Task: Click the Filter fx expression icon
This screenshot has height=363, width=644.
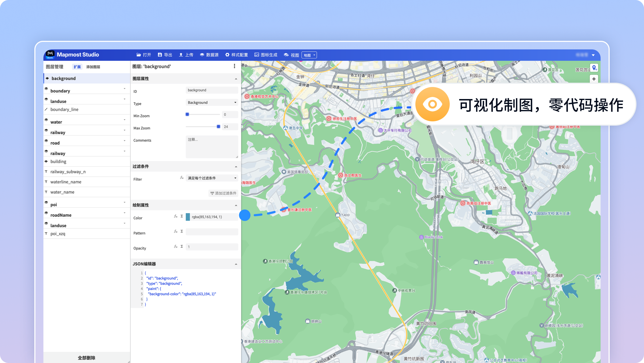Action: click(182, 178)
